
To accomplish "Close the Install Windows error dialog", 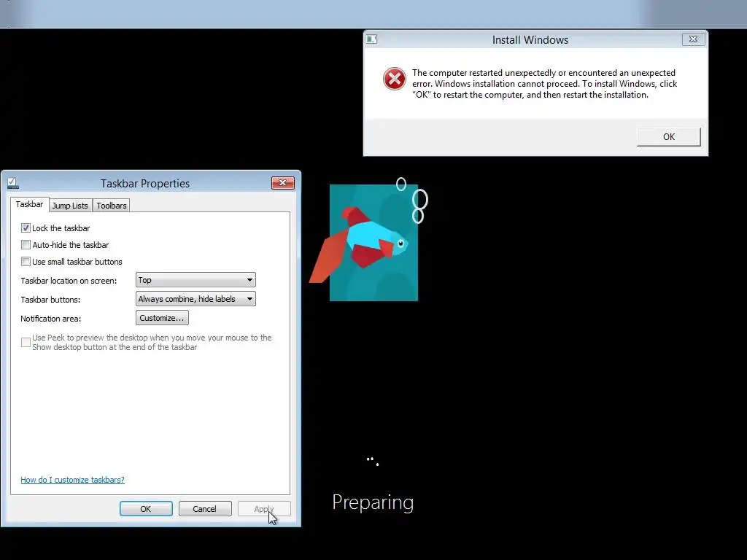I will click(x=693, y=39).
